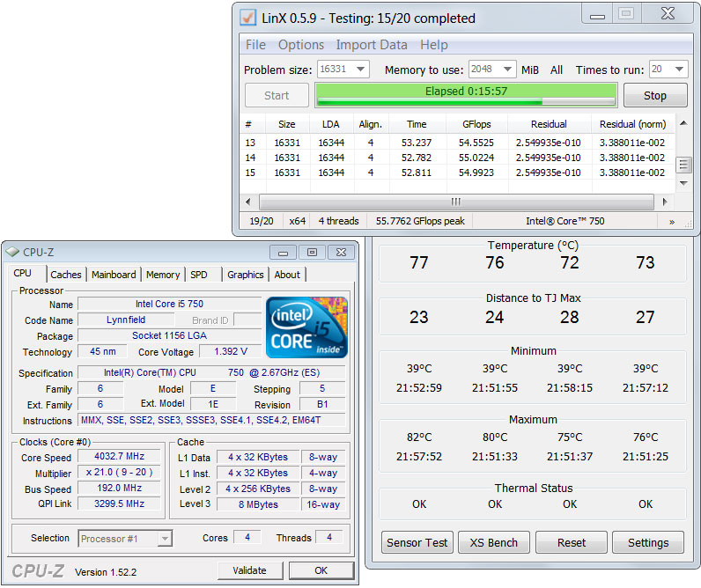Click the Name field Intel Core i5 750
The image size is (701, 588).
(169, 305)
